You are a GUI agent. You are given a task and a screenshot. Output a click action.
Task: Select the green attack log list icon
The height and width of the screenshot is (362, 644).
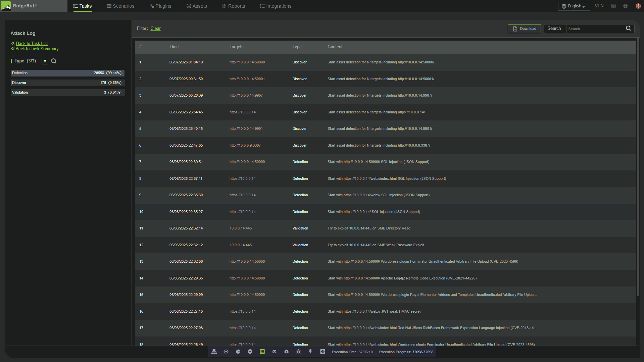262,352
